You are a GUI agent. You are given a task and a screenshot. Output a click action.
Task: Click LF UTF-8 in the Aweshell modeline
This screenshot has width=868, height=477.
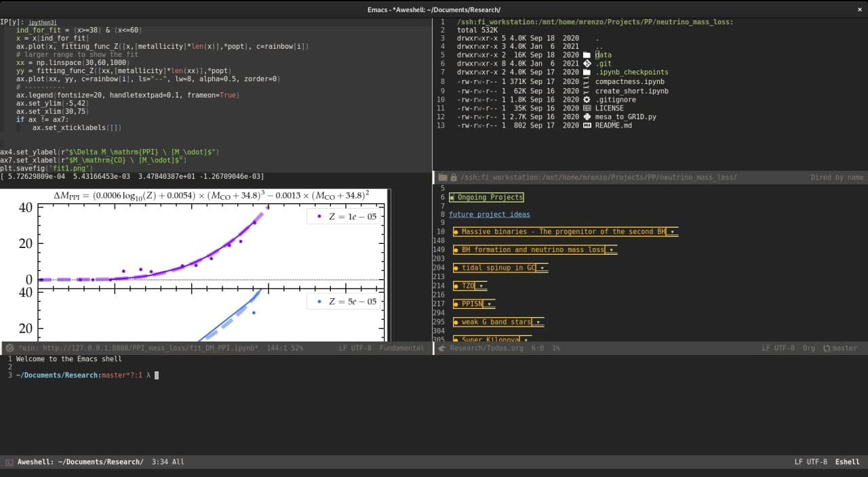coord(811,462)
